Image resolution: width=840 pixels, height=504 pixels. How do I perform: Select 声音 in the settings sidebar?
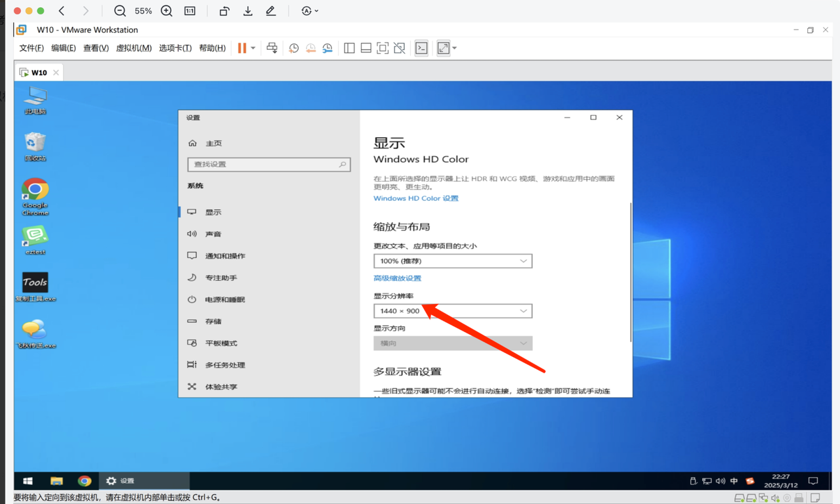coord(213,234)
